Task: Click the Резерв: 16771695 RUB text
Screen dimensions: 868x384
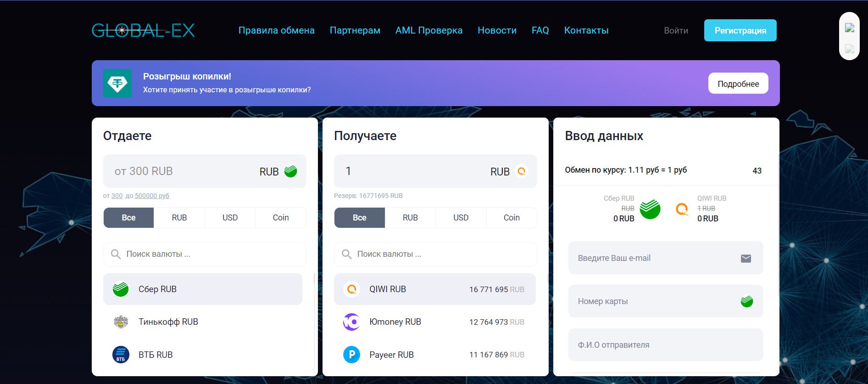Action: tap(368, 196)
